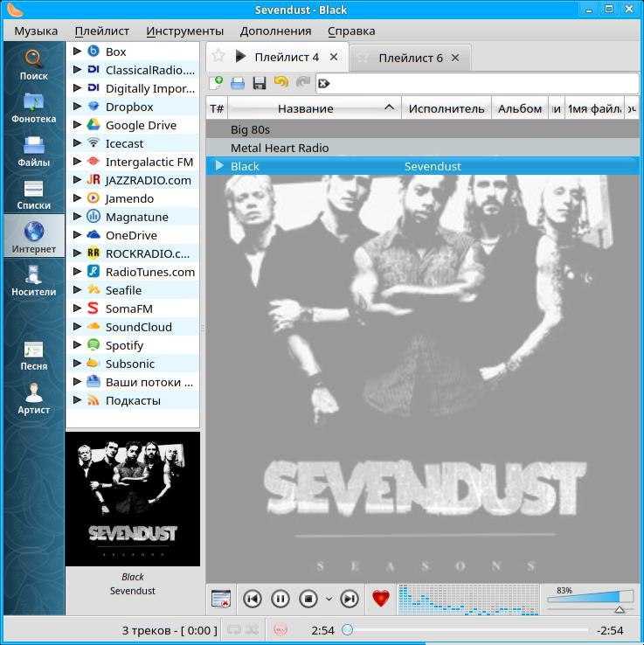The image size is (644, 645).
Task: Click the T# column header
Action: tap(217, 108)
